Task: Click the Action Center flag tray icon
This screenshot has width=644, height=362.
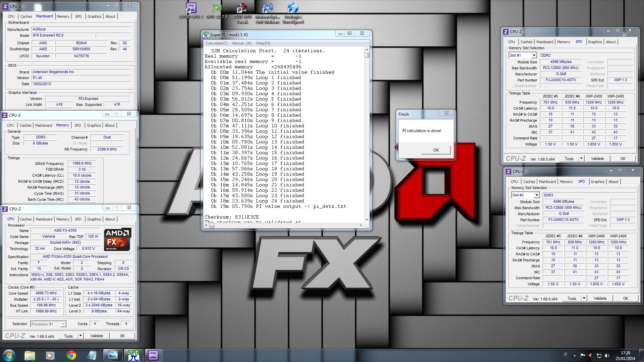Action: coord(583,356)
